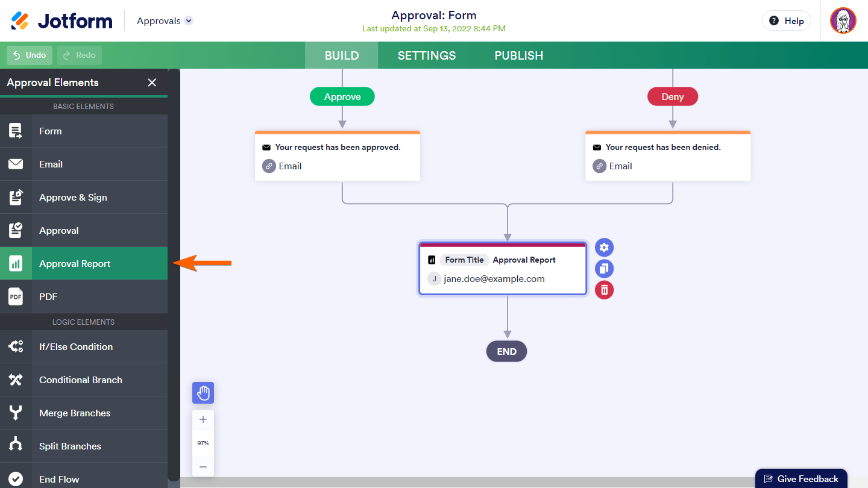Select the PDF element icon
The height and width of the screenshot is (488, 868).
coord(16,297)
